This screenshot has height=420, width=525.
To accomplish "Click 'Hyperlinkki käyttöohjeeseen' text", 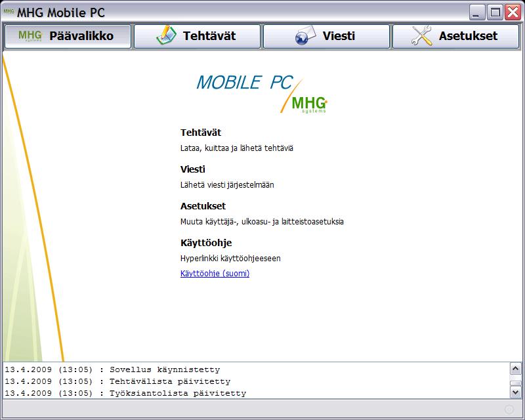I will (x=230, y=258).
